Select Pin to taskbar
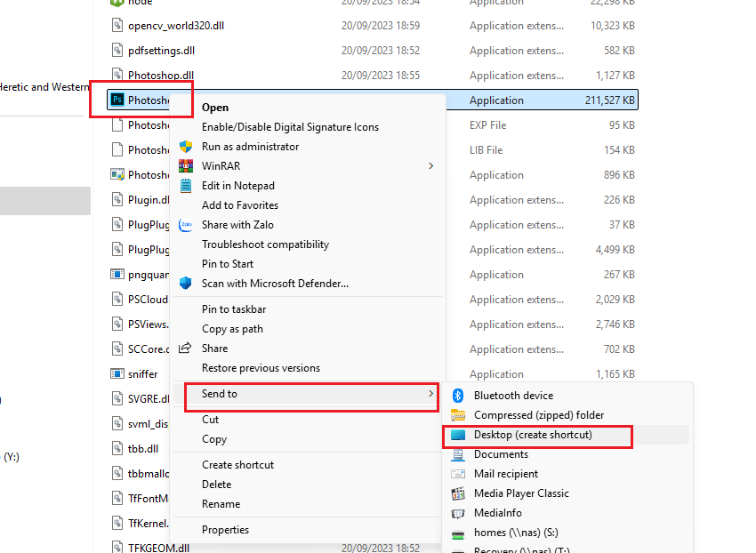The image size is (756, 553). (234, 309)
